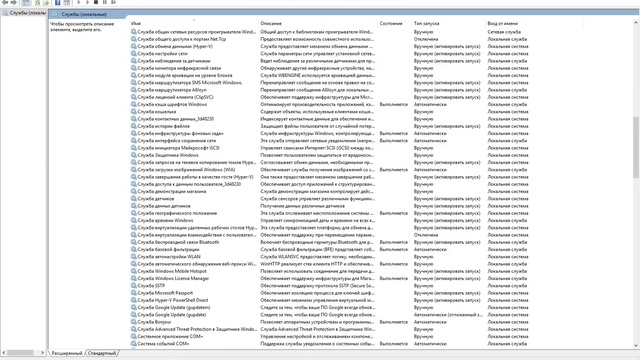Click the Службы (локальные) header bar
The height and width of the screenshot is (360, 640).
coord(343,14)
